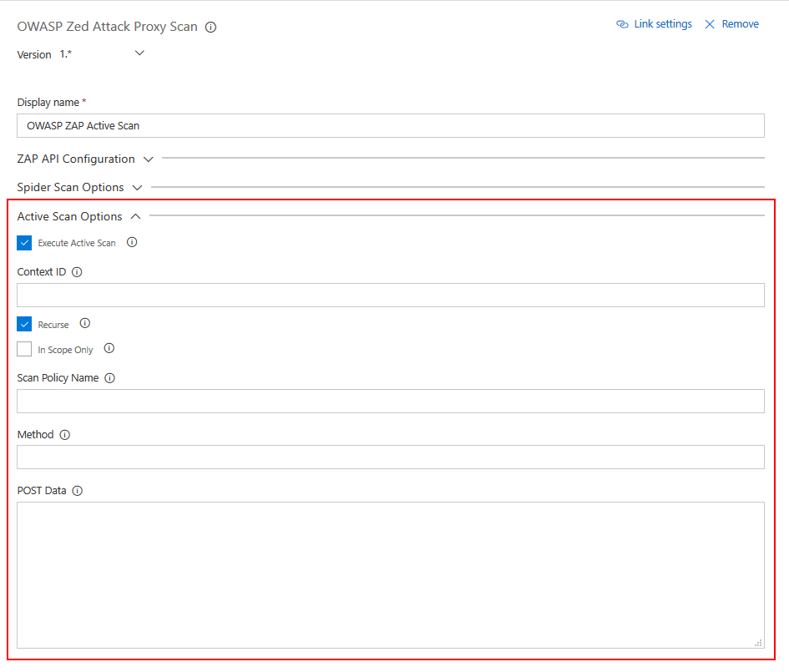The width and height of the screenshot is (789, 672).
Task: Focus the Method input field
Action: coord(391,457)
